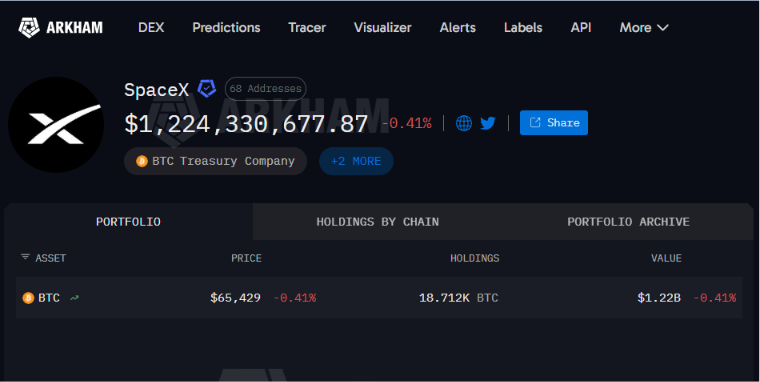Click the SpaceX entity name
Viewport: 760px width, 382px height.
[x=157, y=90]
